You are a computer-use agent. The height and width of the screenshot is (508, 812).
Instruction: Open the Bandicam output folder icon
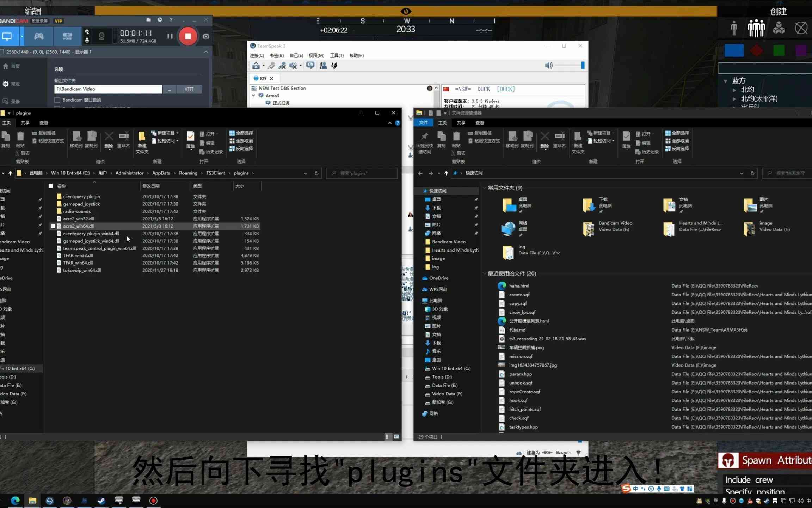pyautogui.click(x=148, y=20)
